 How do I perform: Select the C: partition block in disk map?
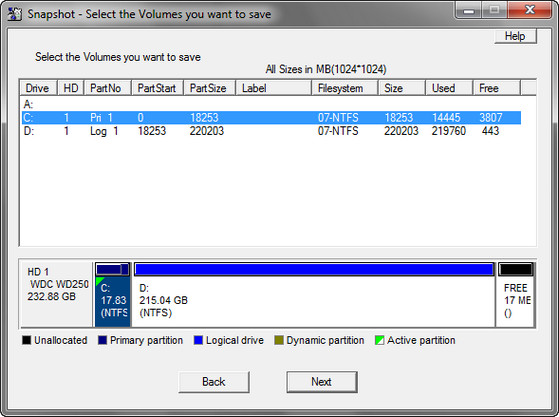click(x=113, y=294)
